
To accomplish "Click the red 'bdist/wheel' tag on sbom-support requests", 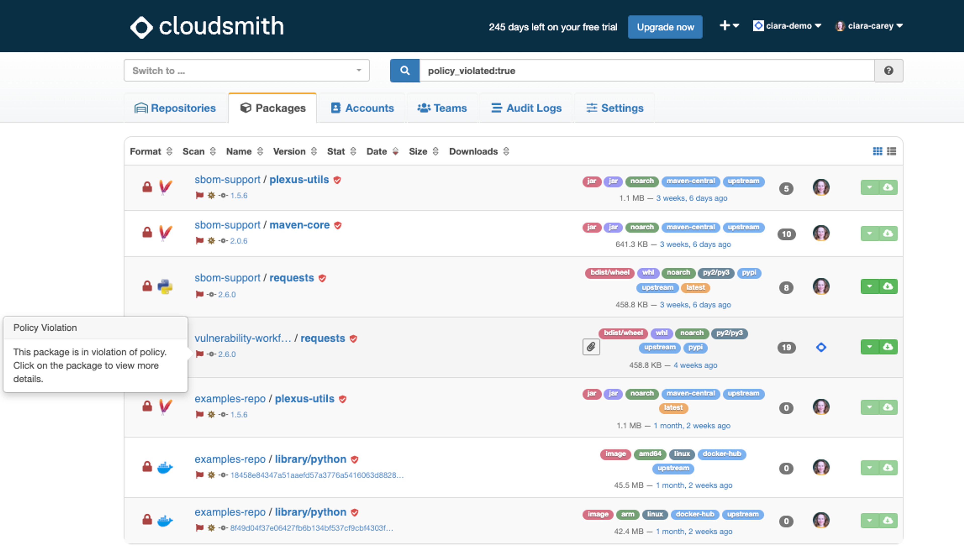I will 609,273.
